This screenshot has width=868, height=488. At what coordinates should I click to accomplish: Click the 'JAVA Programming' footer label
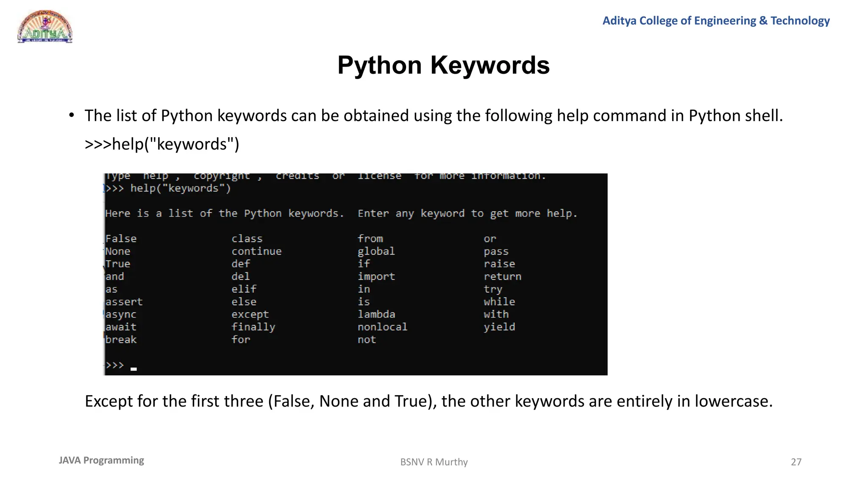pos(101,460)
